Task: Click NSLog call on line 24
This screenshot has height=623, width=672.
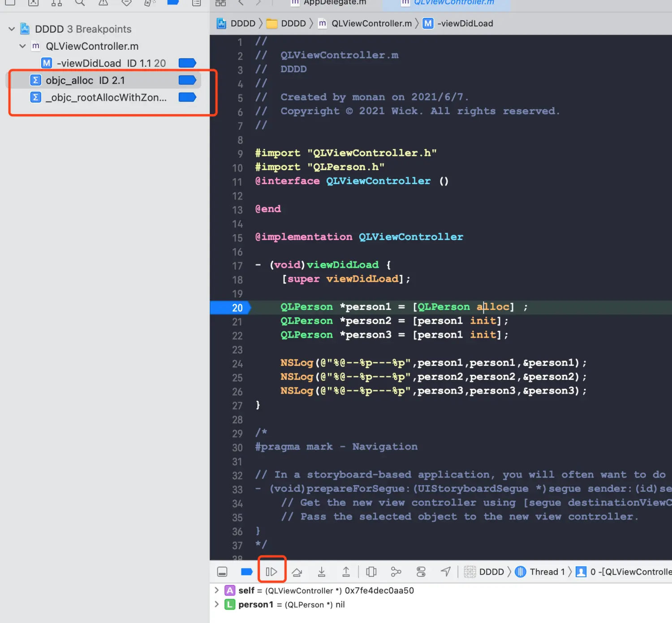Action: pos(297,362)
